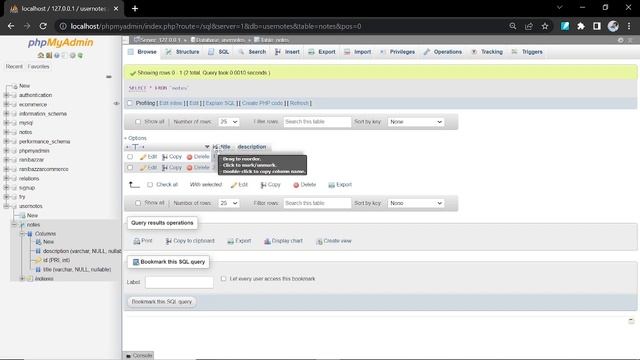Click the Bookmark this SQL query button
This screenshot has height=360, width=640.
(162, 302)
